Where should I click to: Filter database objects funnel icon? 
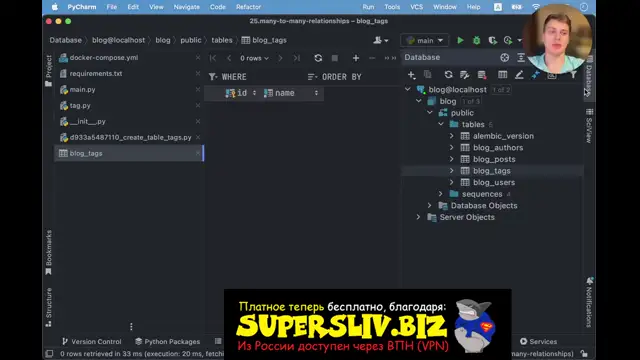pyautogui.click(x=573, y=75)
